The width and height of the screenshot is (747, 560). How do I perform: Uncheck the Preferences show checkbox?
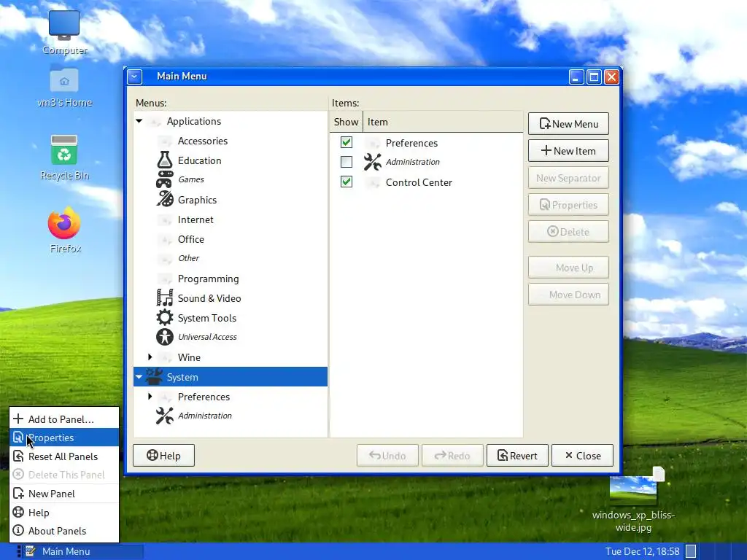click(x=347, y=142)
